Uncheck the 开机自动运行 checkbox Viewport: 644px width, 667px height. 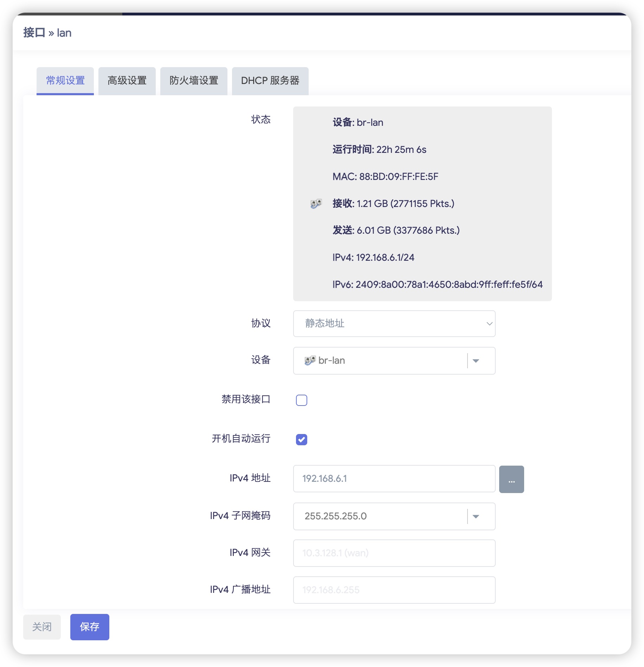tap(301, 440)
